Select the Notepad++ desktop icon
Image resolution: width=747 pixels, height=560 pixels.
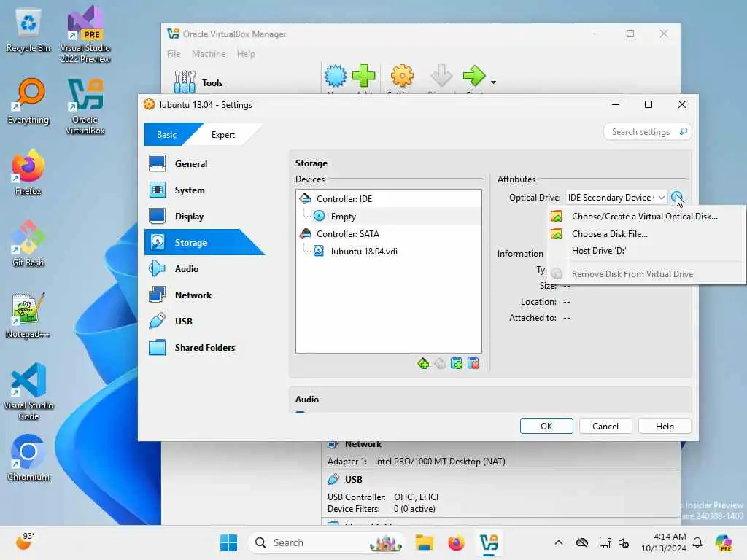point(28,315)
